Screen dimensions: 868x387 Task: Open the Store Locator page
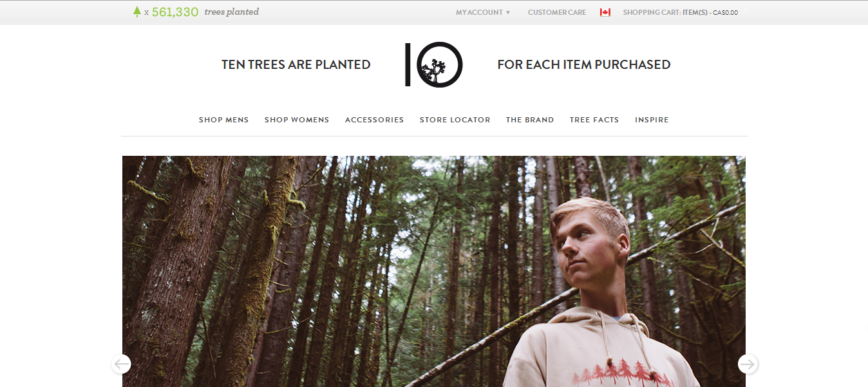point(455,120)
